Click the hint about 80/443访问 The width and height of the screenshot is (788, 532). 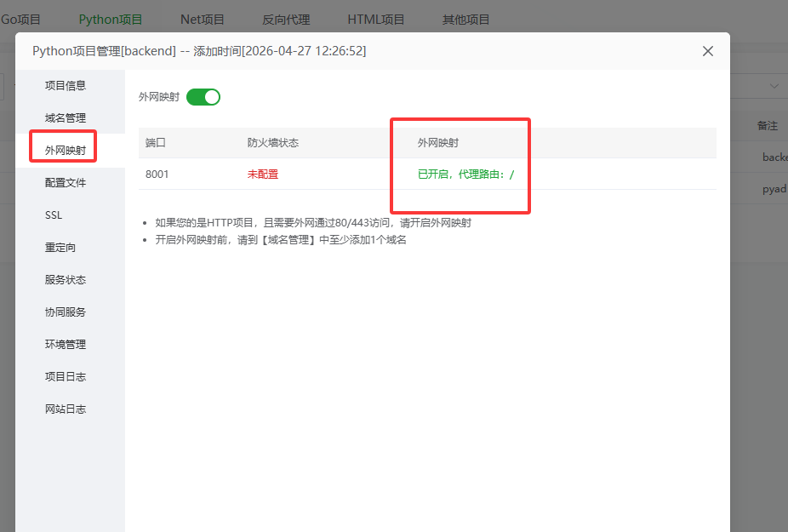click(313, 223)
